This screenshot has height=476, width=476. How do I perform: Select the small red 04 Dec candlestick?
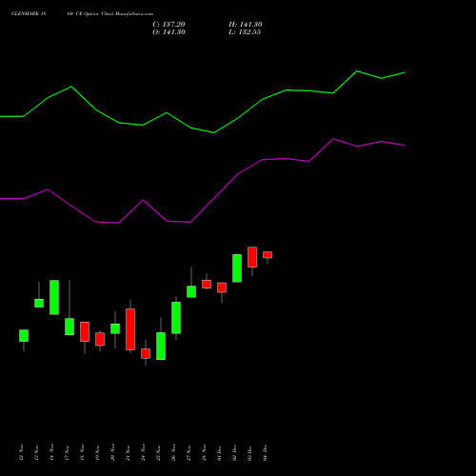coord(268,255)
